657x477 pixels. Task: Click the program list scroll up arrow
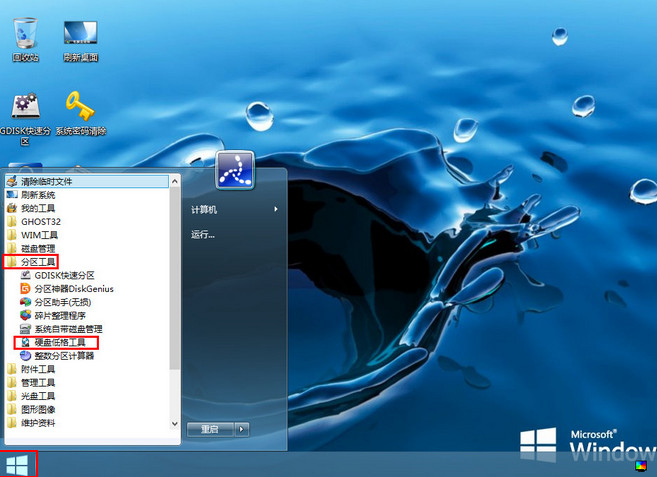pos(175,181)
